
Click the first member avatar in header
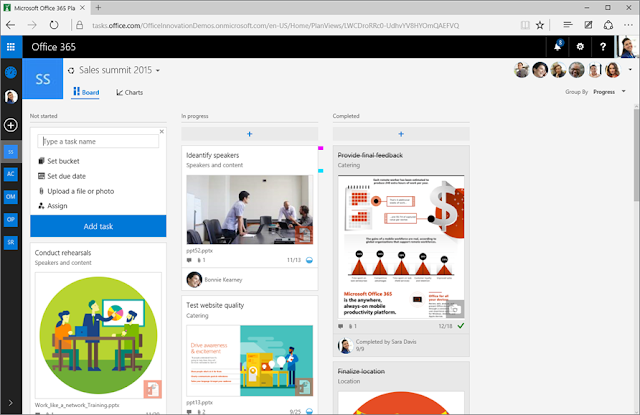[522, 70]
